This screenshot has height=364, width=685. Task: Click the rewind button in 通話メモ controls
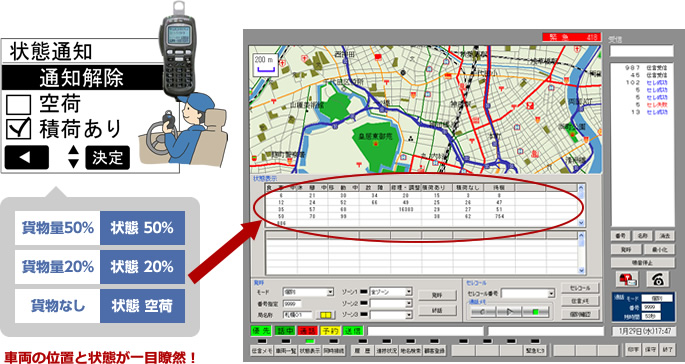click(483, 312)
